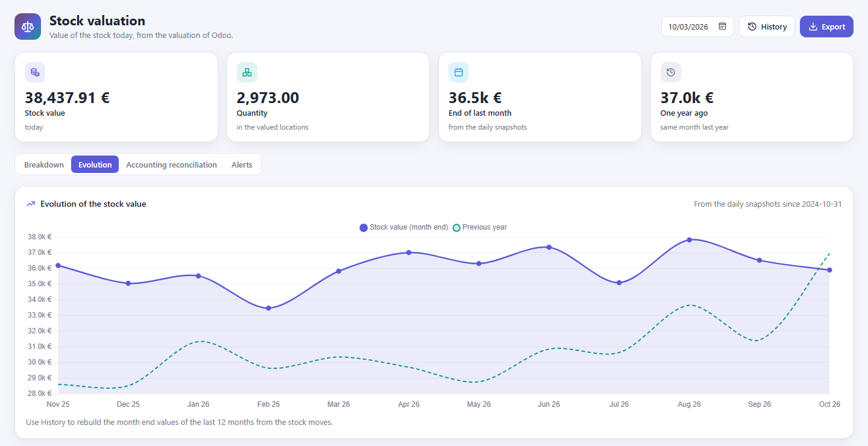
Task: Click the Nov 25 data point on chart
Action: pos(58,265)
